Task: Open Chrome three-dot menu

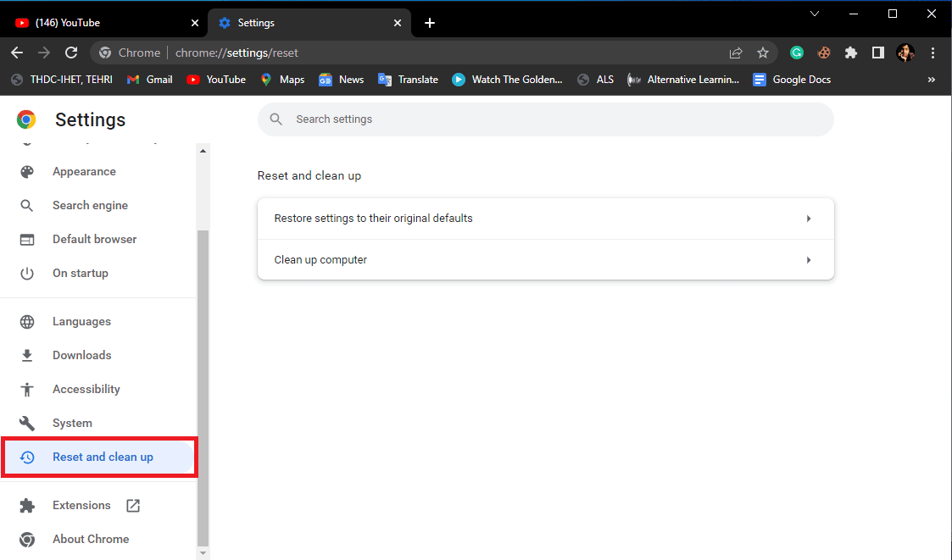Action: (x=933, y=53)
